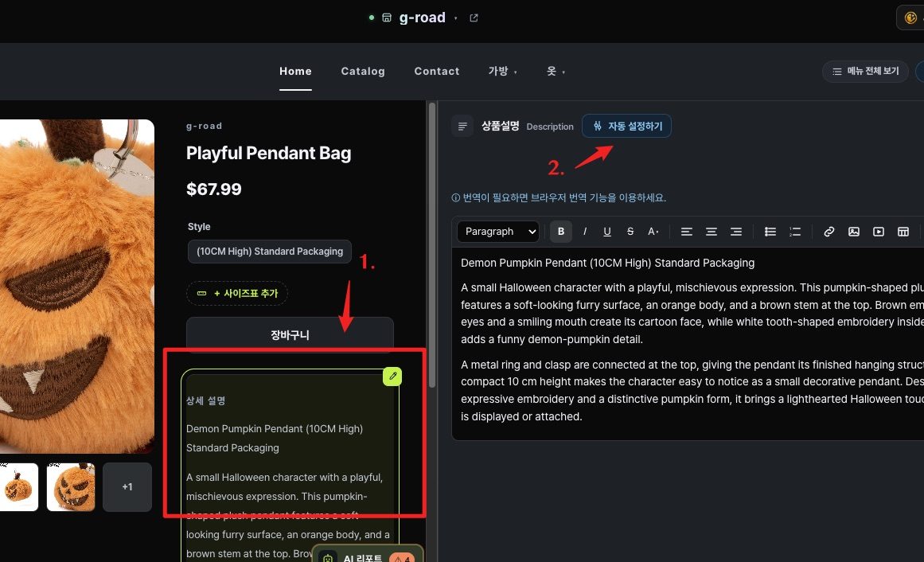Click the 메뉴 전체 보기 button
The width and height of the screenshot is (924, 562).
pos(865,72)
